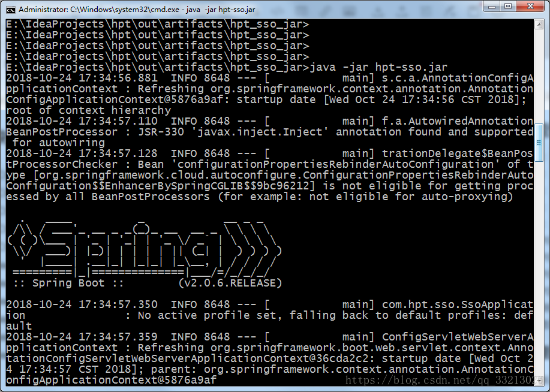Screen dimensions: 550x392
Task: Click the '2018-10-24 17:34:57.110' timestamp
Action: (x=82, y=121)
